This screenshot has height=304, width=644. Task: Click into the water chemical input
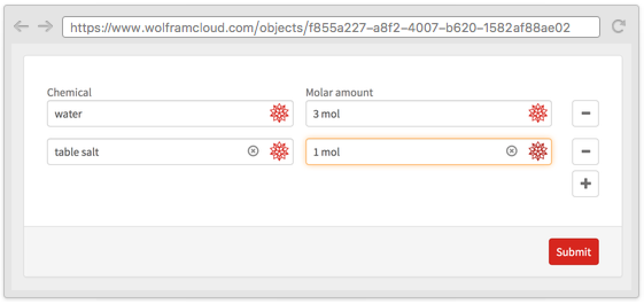pyautogui.click(x=155, y=114)
